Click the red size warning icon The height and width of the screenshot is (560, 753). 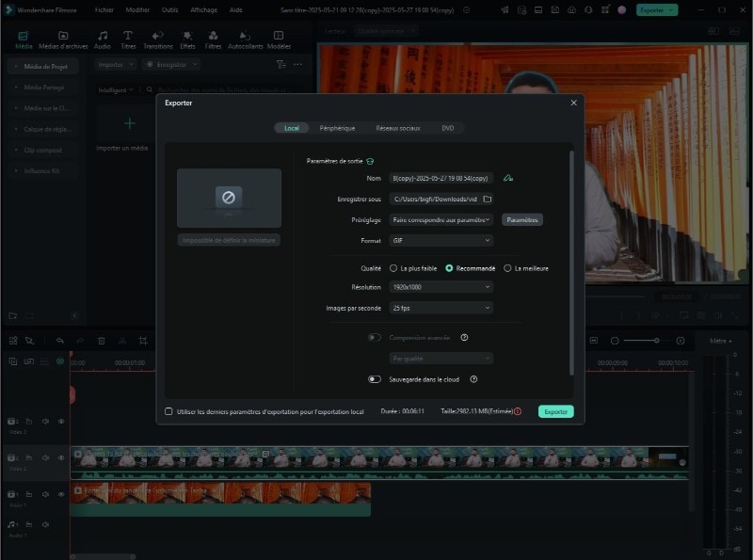[x=518, y=411]
